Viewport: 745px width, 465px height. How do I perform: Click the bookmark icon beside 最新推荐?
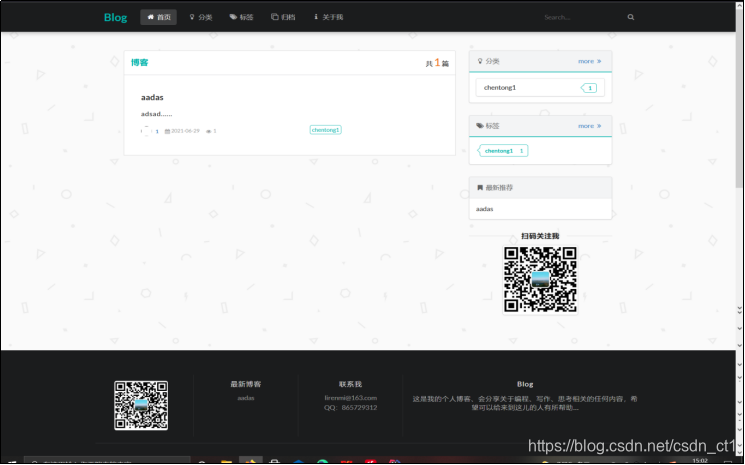[480, 188]
